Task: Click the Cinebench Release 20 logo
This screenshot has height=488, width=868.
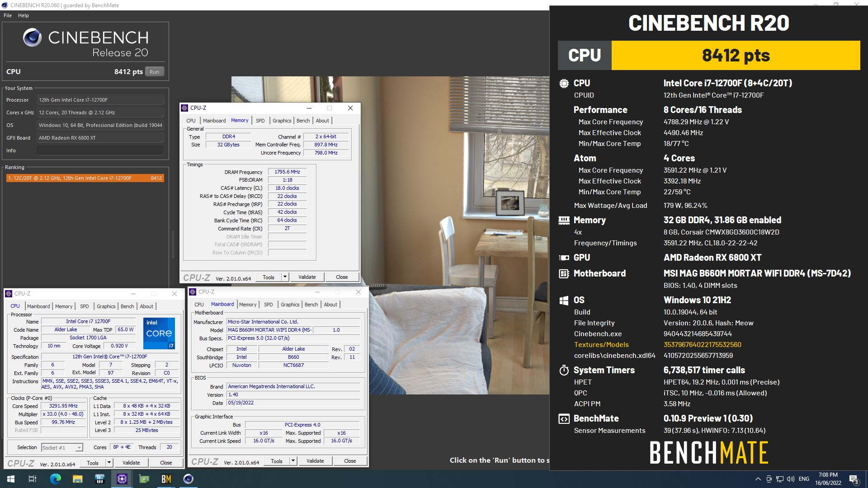Action: pyautogui.click(x=85, y=43)
